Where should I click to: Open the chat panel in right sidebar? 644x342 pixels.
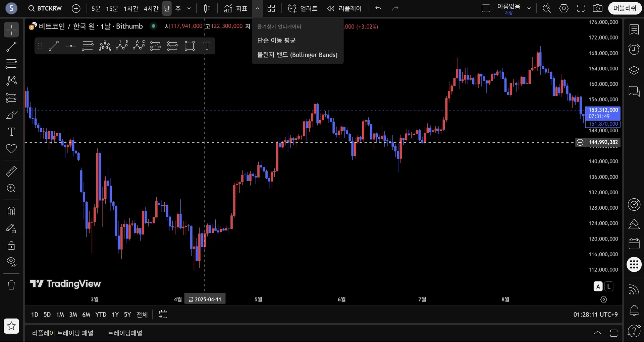tap(634, 91)
